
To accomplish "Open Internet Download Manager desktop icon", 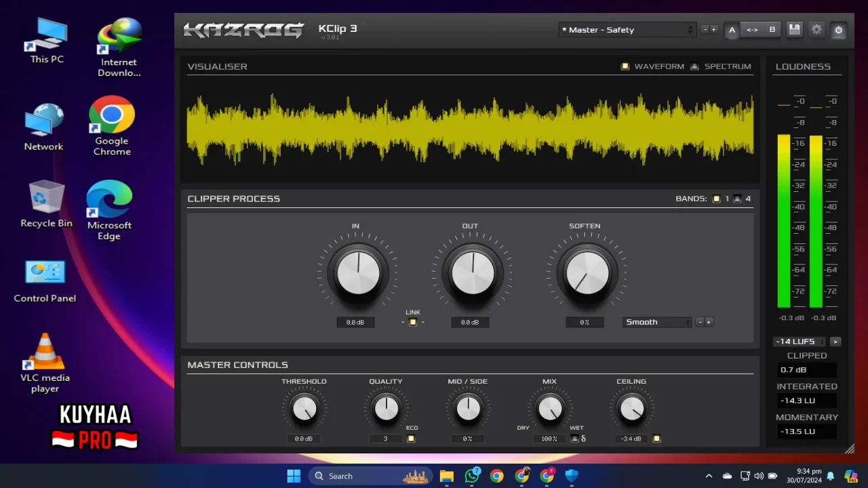I will click(119, 47).
